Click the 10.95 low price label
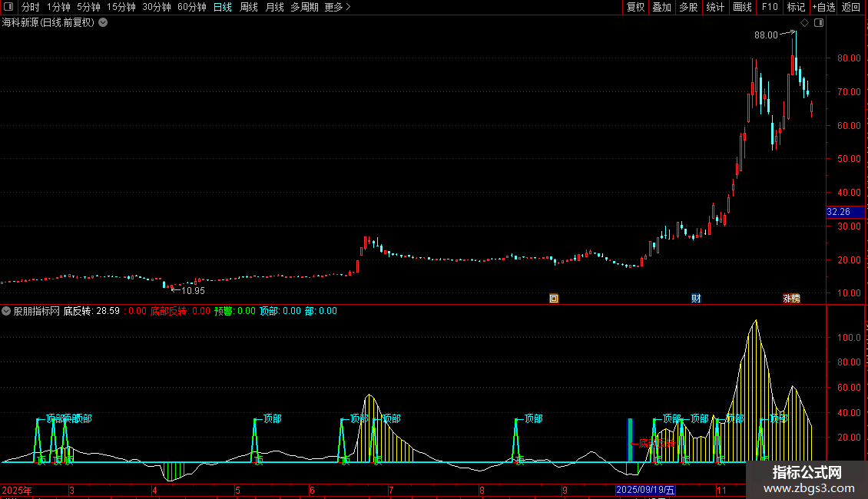Viewport: 868px width, 499px height. click(194, 290)
